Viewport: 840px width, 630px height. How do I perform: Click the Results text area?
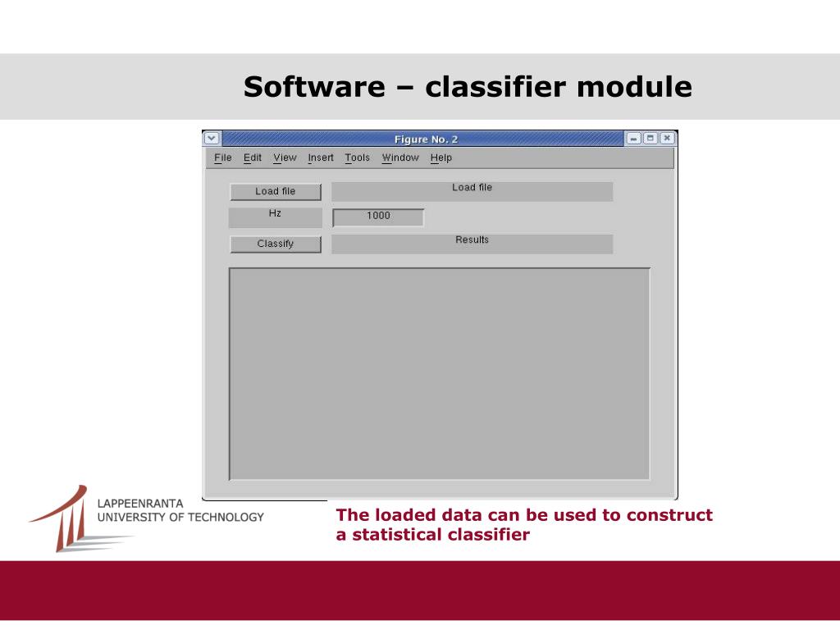point(472,244)
